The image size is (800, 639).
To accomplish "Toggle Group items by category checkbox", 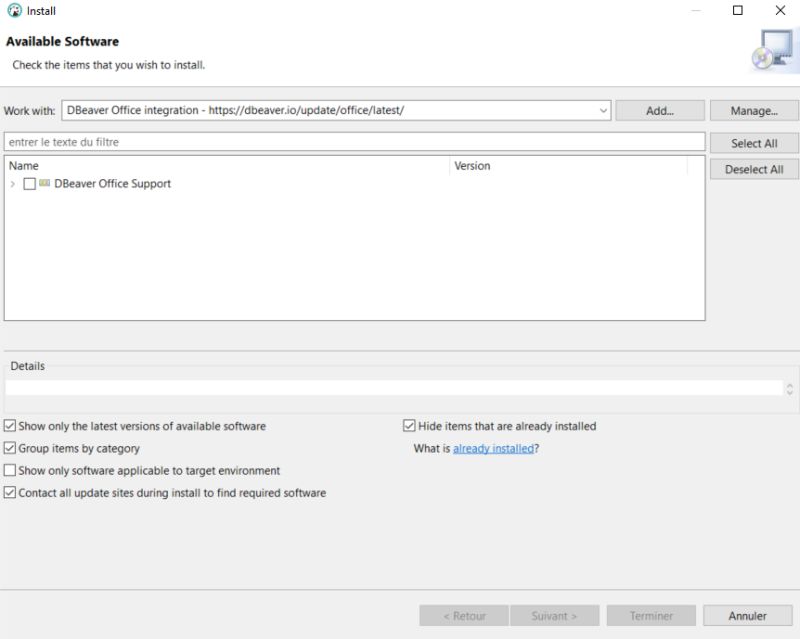I will pyautogui.click(x=10, y=448).
